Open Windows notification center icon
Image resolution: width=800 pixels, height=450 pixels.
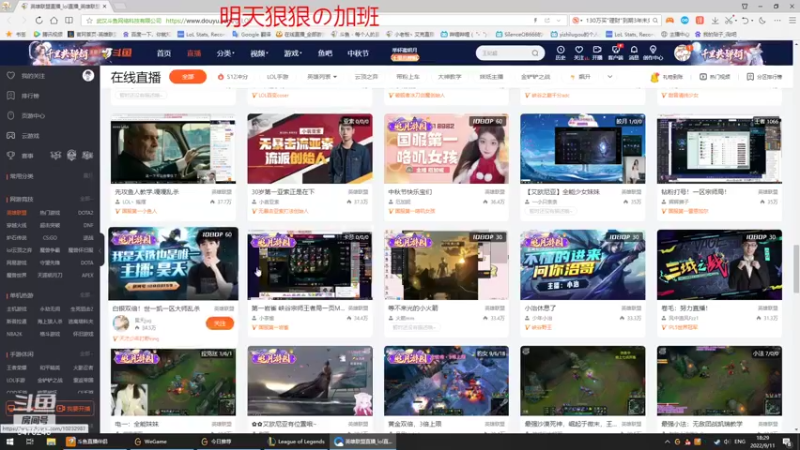788,442
